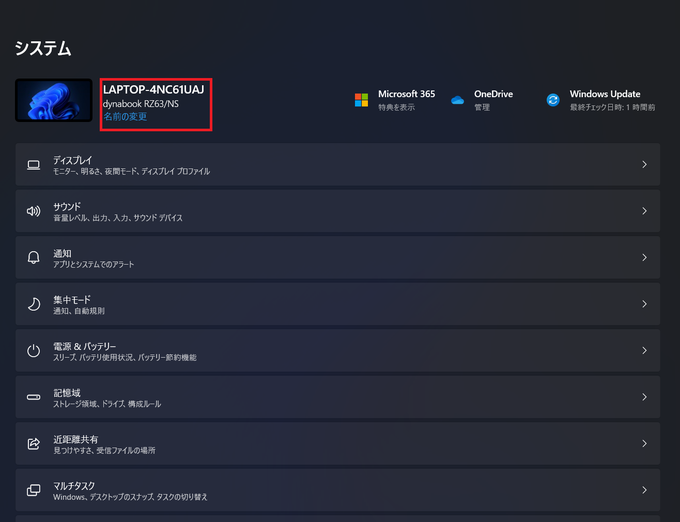
Task: Click the モニター、明るさ、夜間モード description
Action: point(131,172)
